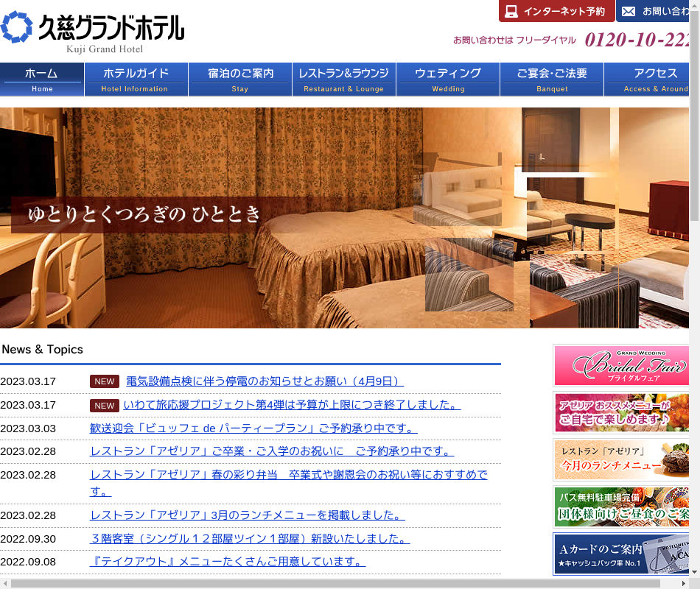Click the Aカードのご案内 banner

[x=621, y=554]
